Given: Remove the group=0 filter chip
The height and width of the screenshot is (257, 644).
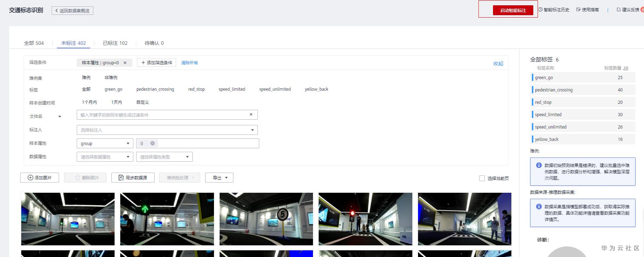Looking at the screenshot, I should click(x=125, y=63).
